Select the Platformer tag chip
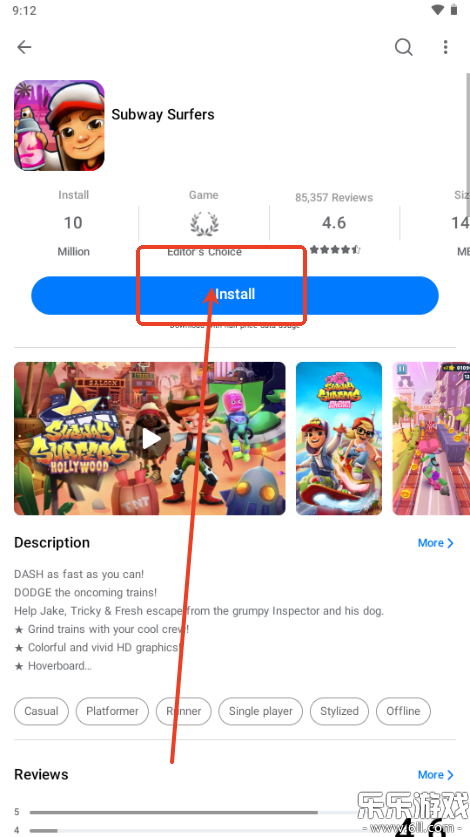The image size is (470, 837). point(112,711)
